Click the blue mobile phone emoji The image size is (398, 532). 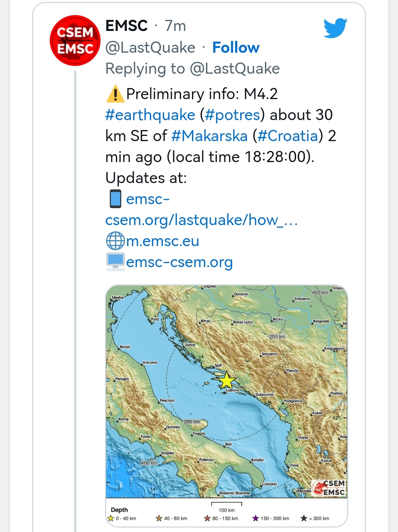point(115,199)
